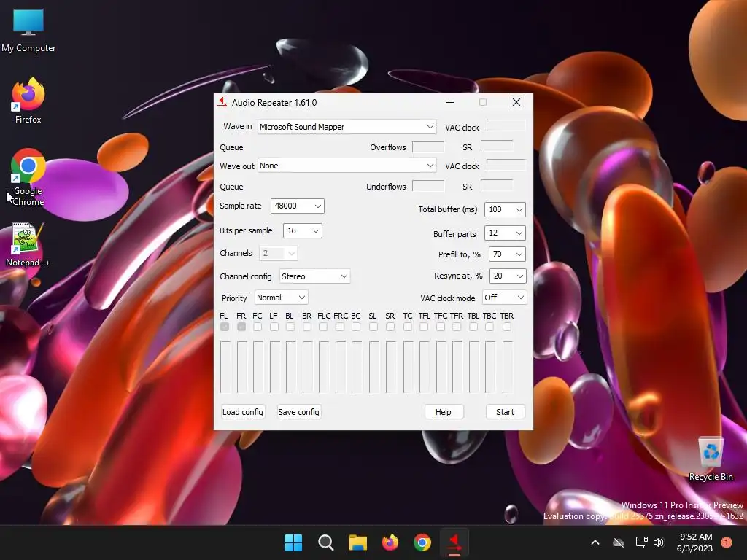
Task: Enable the TC channel checkbox
Action: [407, 327]
